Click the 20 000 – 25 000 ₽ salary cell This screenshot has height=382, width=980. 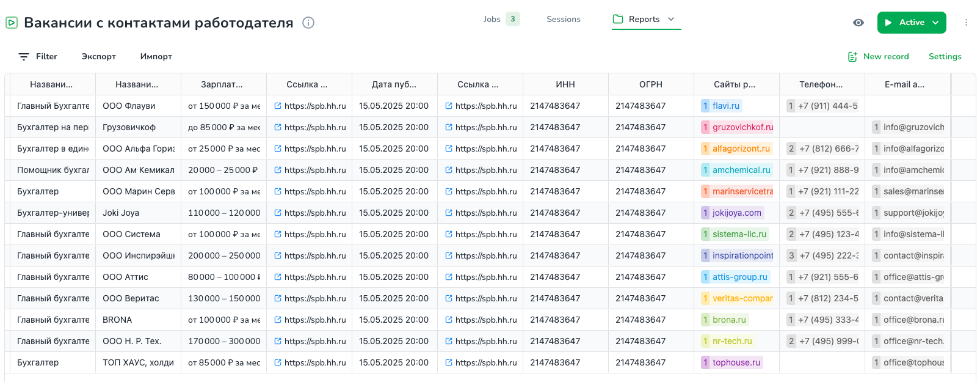point(223,170)
